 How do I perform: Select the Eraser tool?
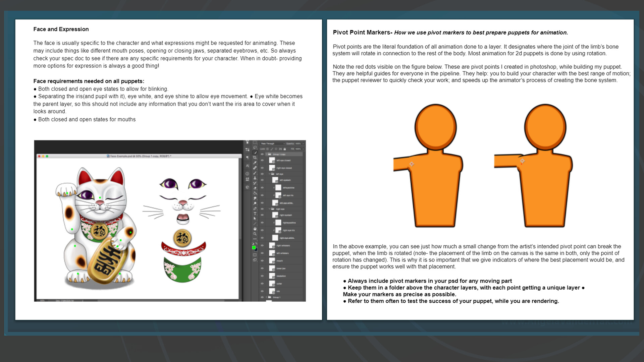click(255, 188)
